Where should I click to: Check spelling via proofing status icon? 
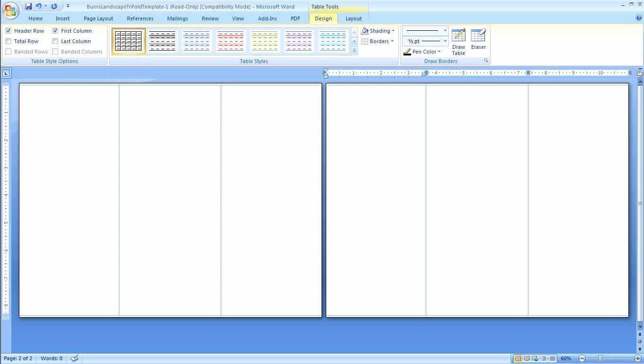74,358
